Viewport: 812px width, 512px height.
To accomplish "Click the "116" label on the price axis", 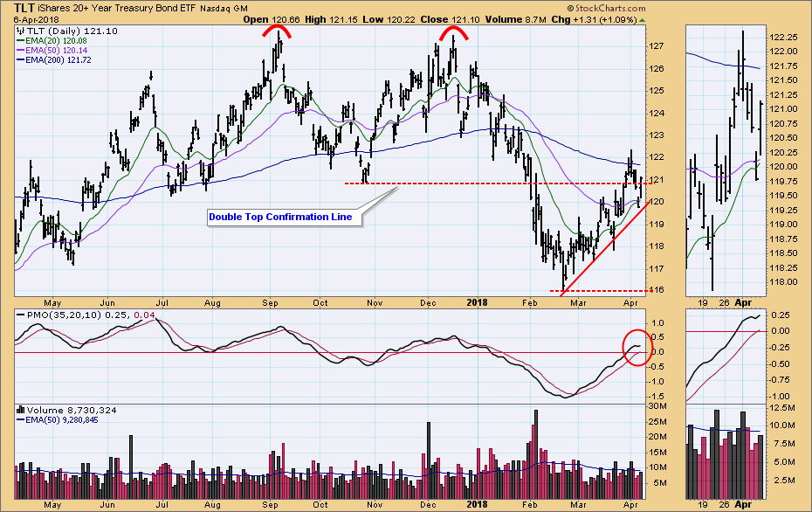I will (x=657, y=290).
